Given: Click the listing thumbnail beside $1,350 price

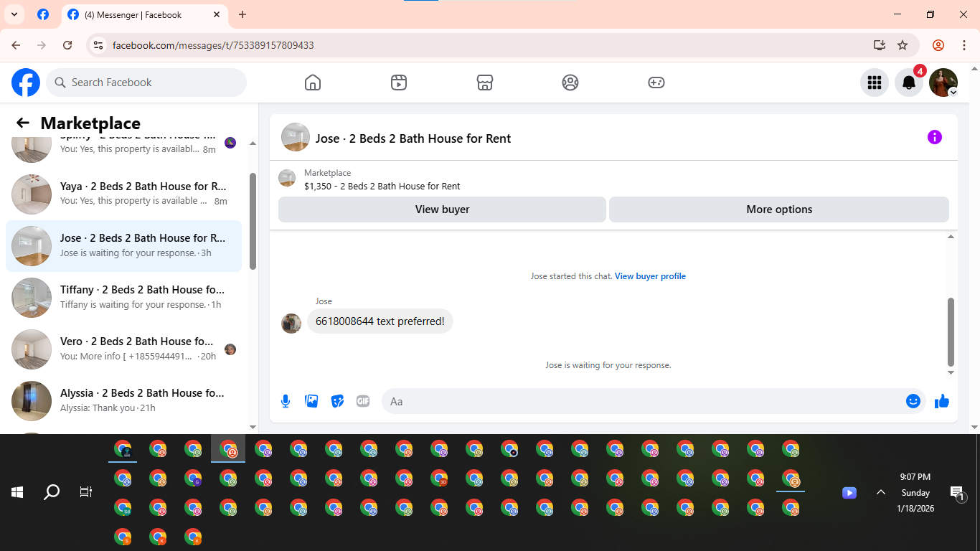Looking at the screenshot, I should tap(287, 178).
